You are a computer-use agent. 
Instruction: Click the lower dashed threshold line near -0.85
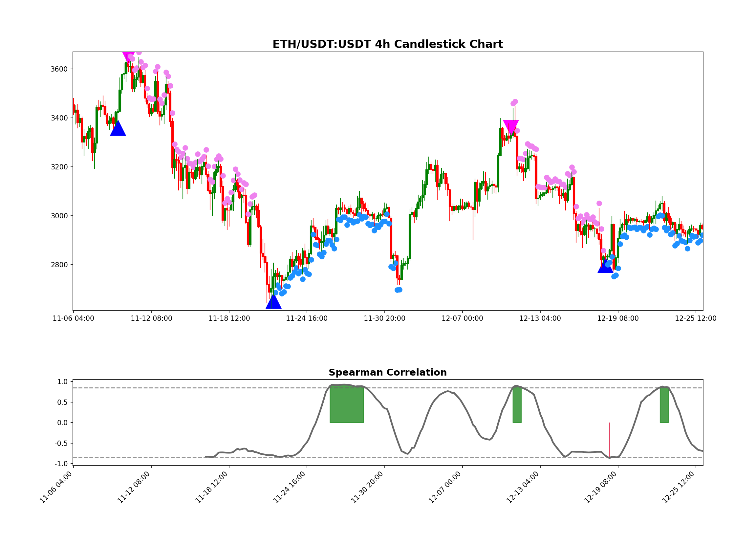233,457
